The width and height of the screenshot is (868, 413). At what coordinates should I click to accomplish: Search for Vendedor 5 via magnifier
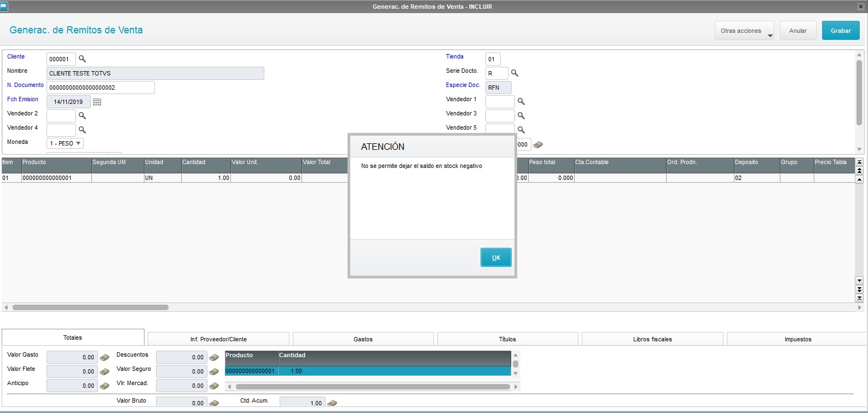click(x=521, y=130)
